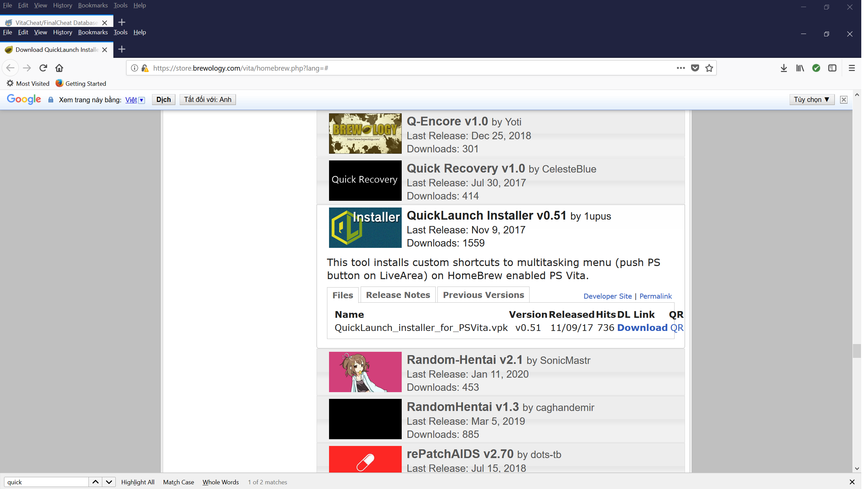Switch to the Release Notes tab
The height and width of the screenshot is (489, 868).
(x=398, y=295)
